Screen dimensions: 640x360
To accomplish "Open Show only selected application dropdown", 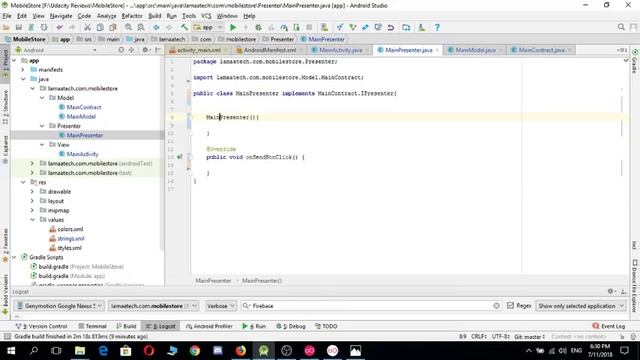I will (580, 306).
